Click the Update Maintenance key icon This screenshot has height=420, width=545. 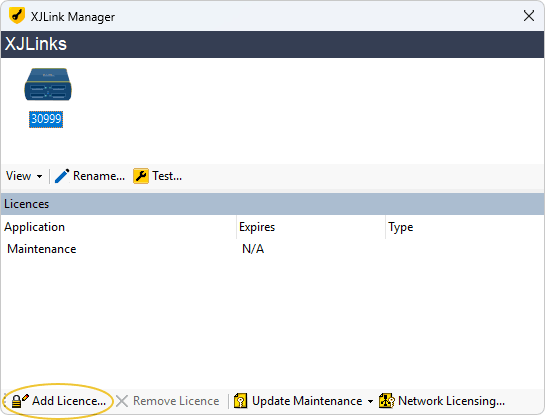[x=241, y=401]
